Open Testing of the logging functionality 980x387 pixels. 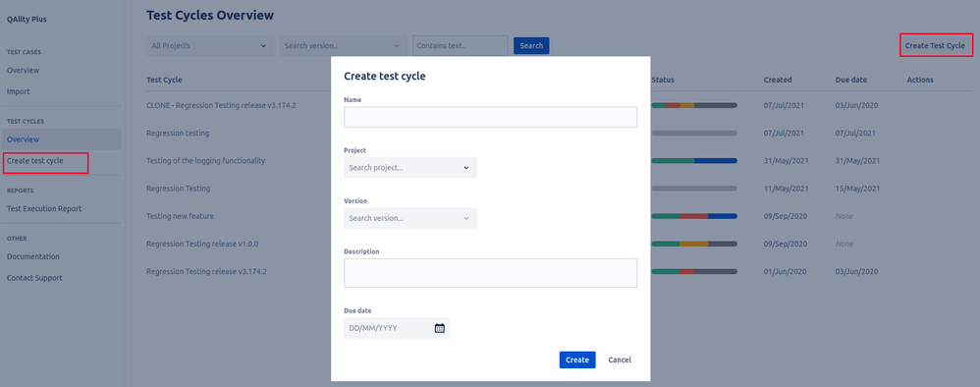click(x=205, y=161)
